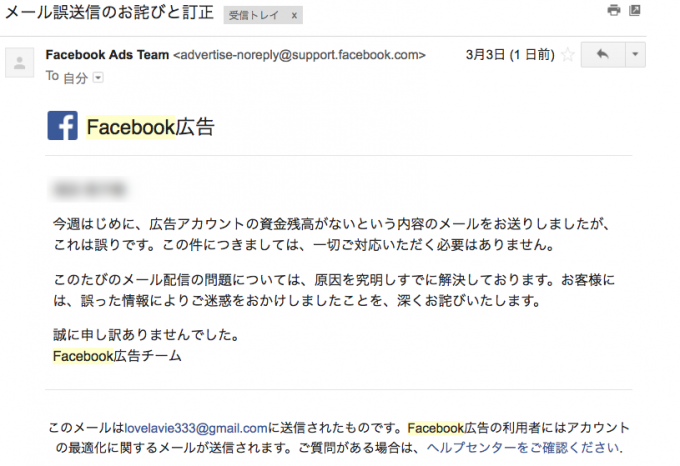Viewport: 680px width, 466px height.
Task: Remove the 受信トレイ label with x
Action: [x=294, y=16]
